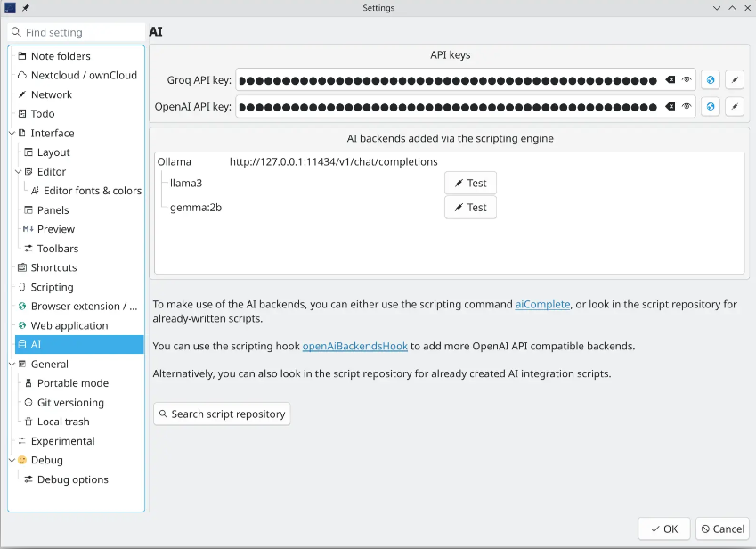Collapse the General tree section
Viewport: 756px width, 549px height.
pyautogui.click(x=12, y=365)
